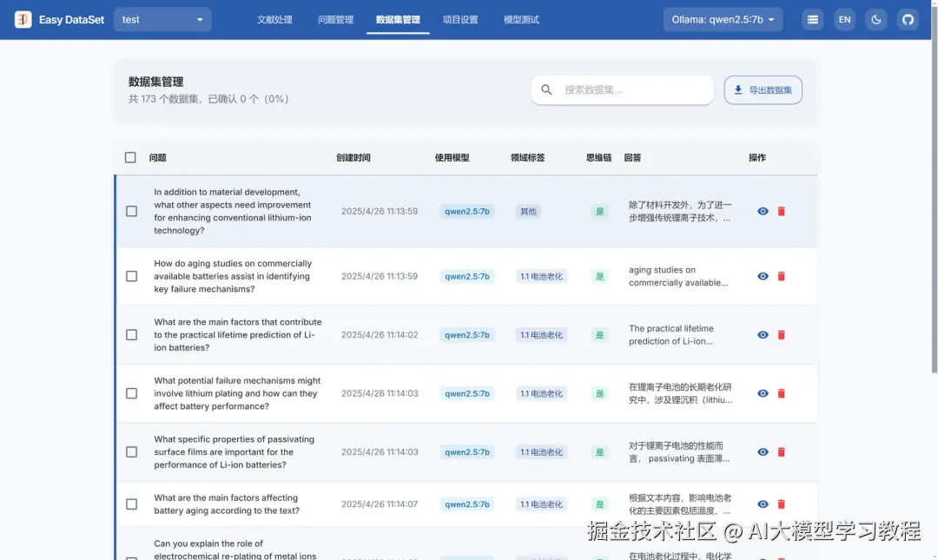Viewport: 938px width, 560px height.
Task: Select the 数据集管理 tab
Action: 398,20
